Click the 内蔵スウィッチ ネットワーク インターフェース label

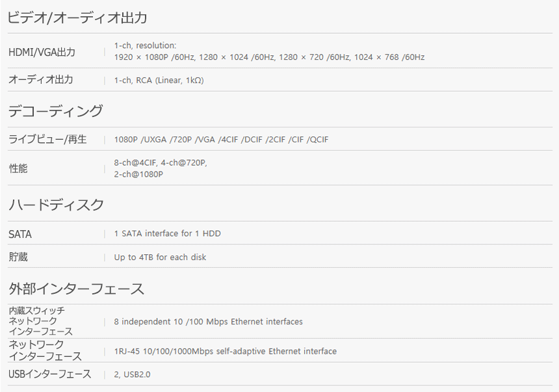point(40,321)
